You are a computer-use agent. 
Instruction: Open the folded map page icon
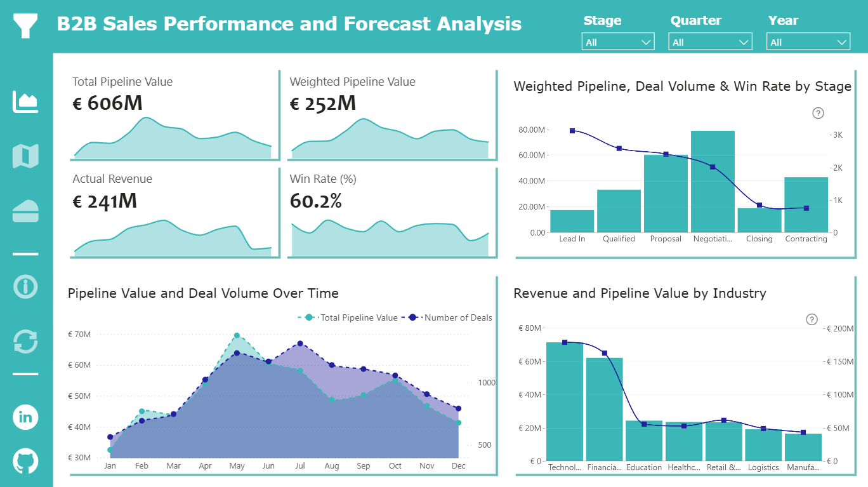click(26, 156)
